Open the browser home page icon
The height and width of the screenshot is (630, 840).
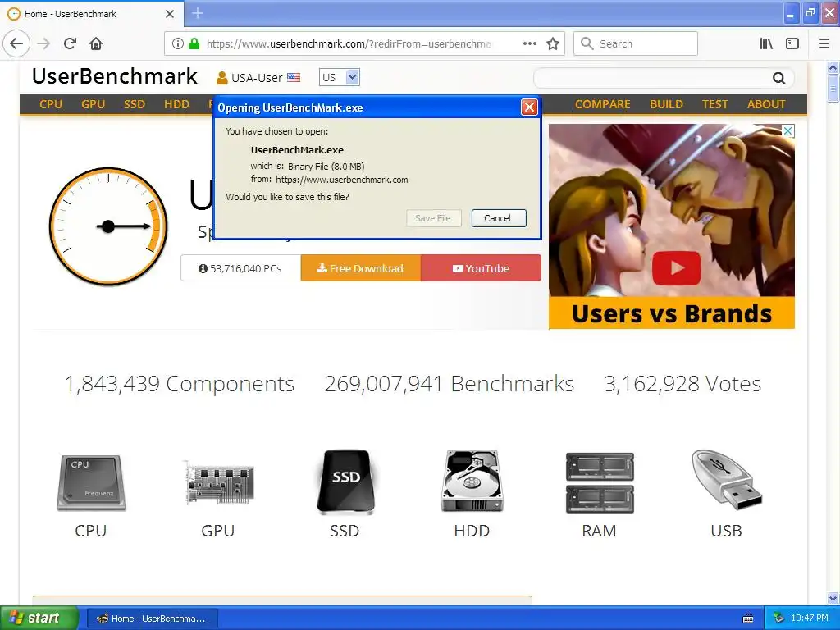coord(96,43)
